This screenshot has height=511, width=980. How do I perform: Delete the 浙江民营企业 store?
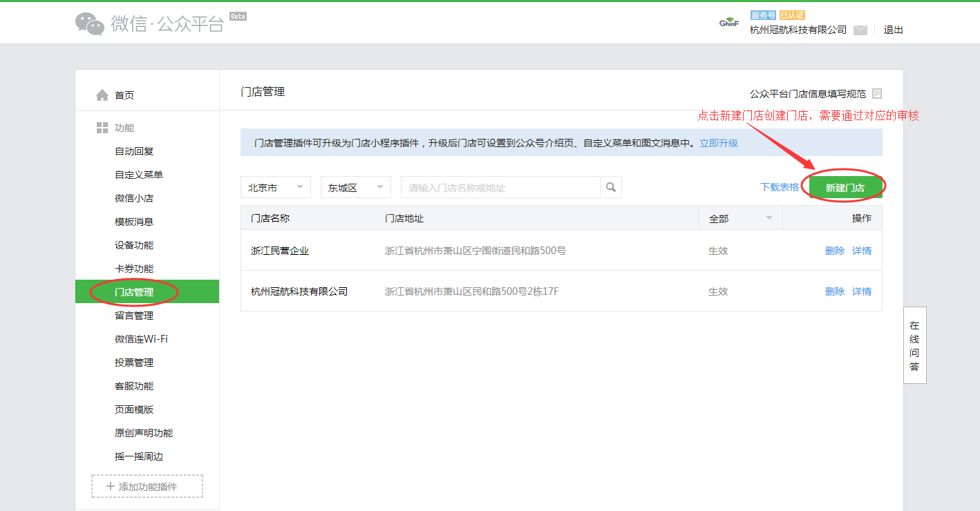point(835,251)
